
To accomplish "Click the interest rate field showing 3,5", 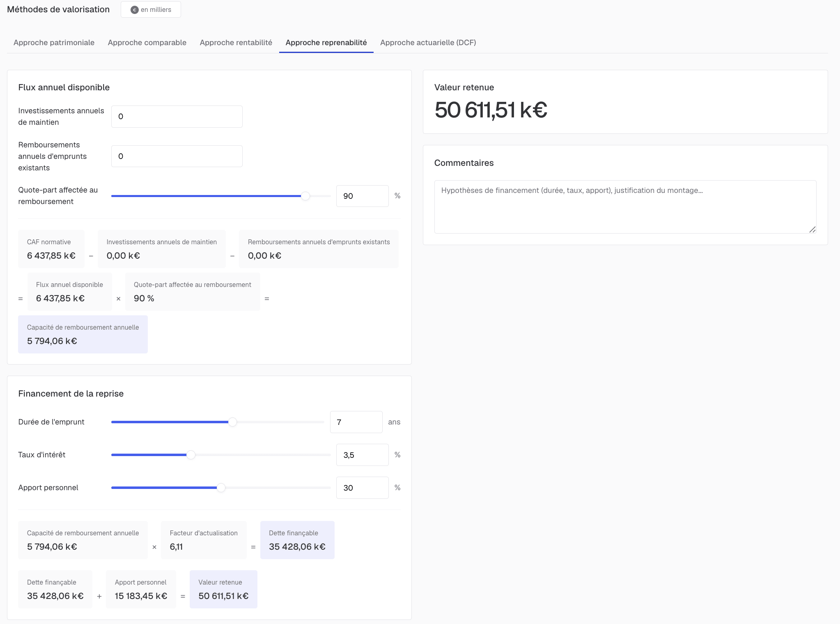I will pos(362,455).
